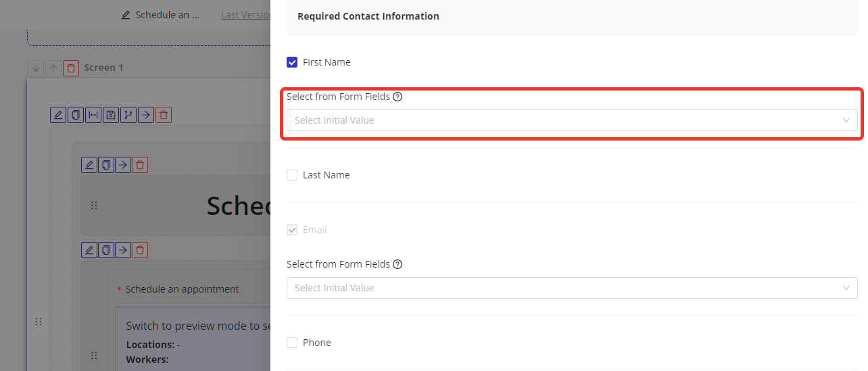Uncheck the First Name checkbox
This screenshot has height=371, width=868.
[292, 62]
